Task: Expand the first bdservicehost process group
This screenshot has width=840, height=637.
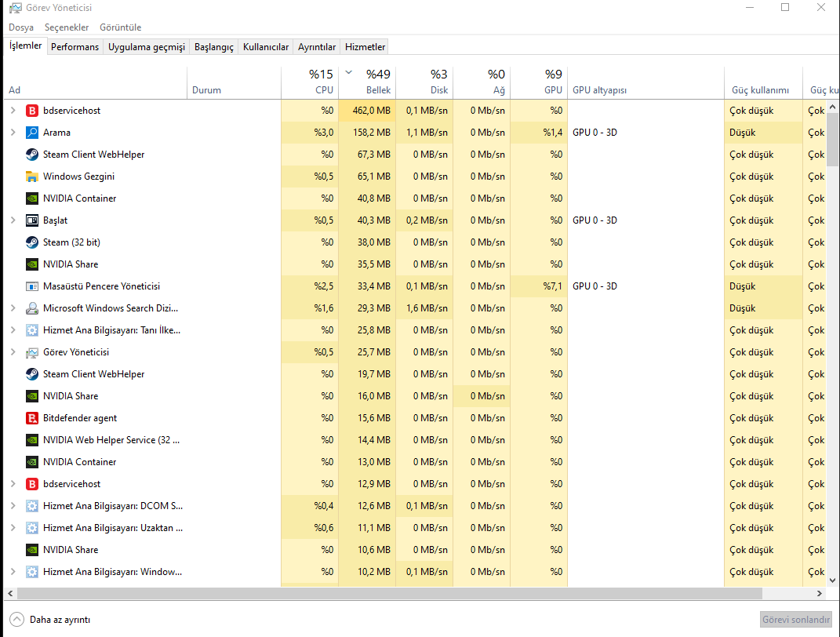Action: (x=13, y=111)
